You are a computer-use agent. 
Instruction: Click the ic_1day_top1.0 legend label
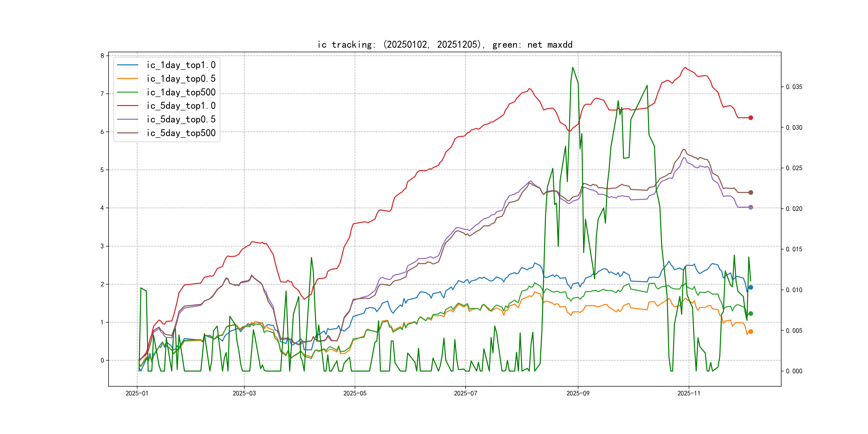tap(181, 65)
